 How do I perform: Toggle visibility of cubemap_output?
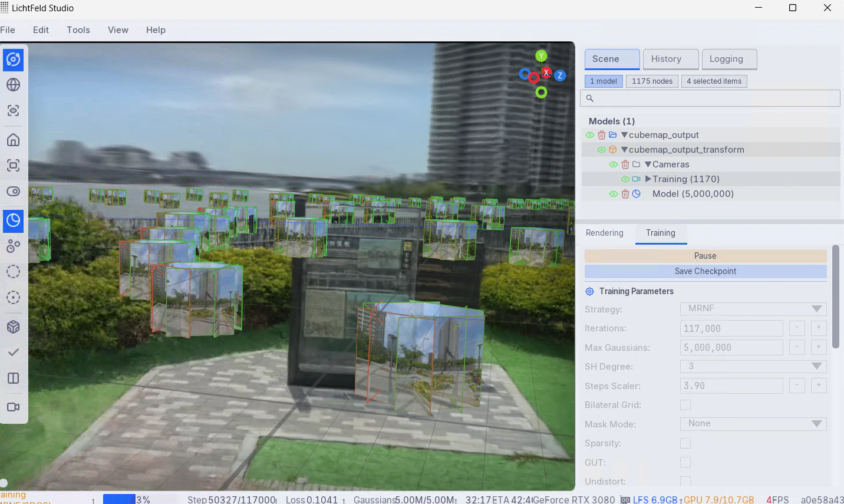coord(590,135)
